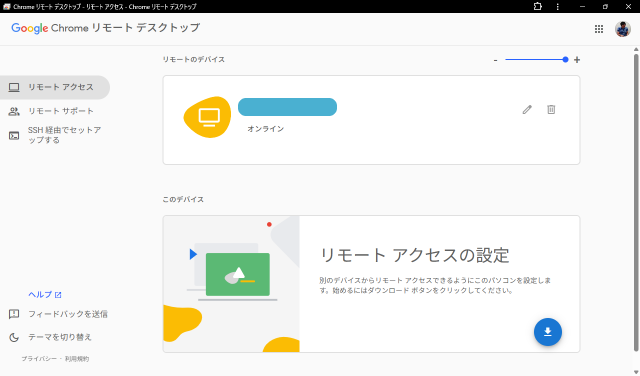Click the このデバイス section label

[183, 200]
